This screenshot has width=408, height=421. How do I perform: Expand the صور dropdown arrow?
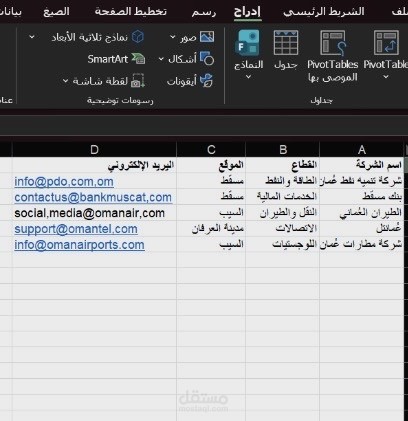pos(173,37)
